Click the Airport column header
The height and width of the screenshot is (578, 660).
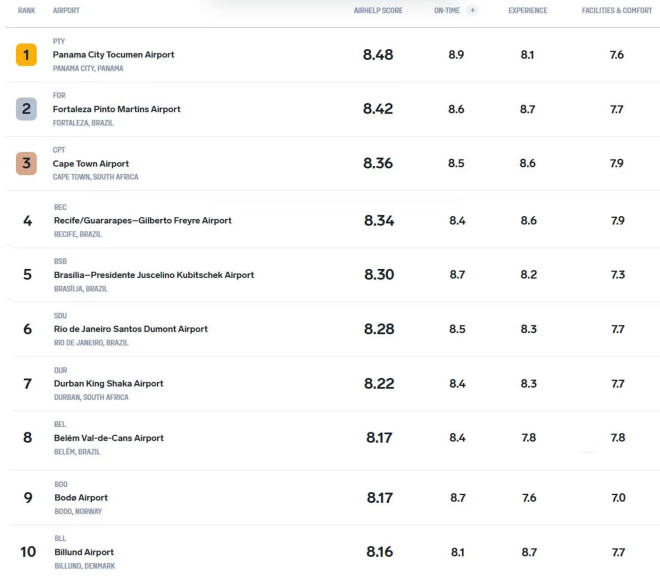pyautogui.click(x=66, y=11)
